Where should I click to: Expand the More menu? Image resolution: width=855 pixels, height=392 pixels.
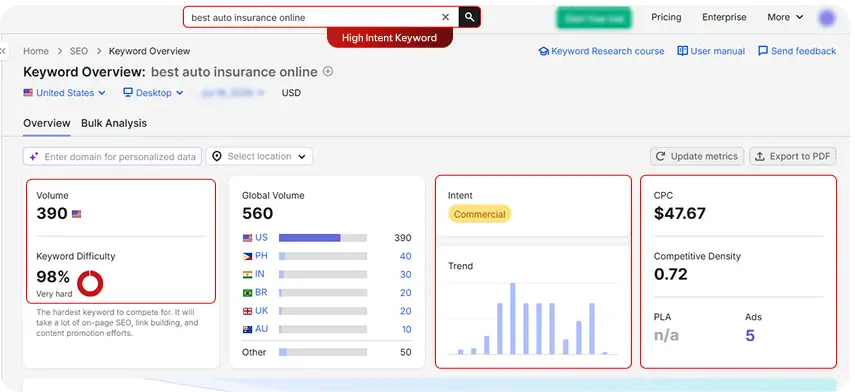click(x=785, y=17)
